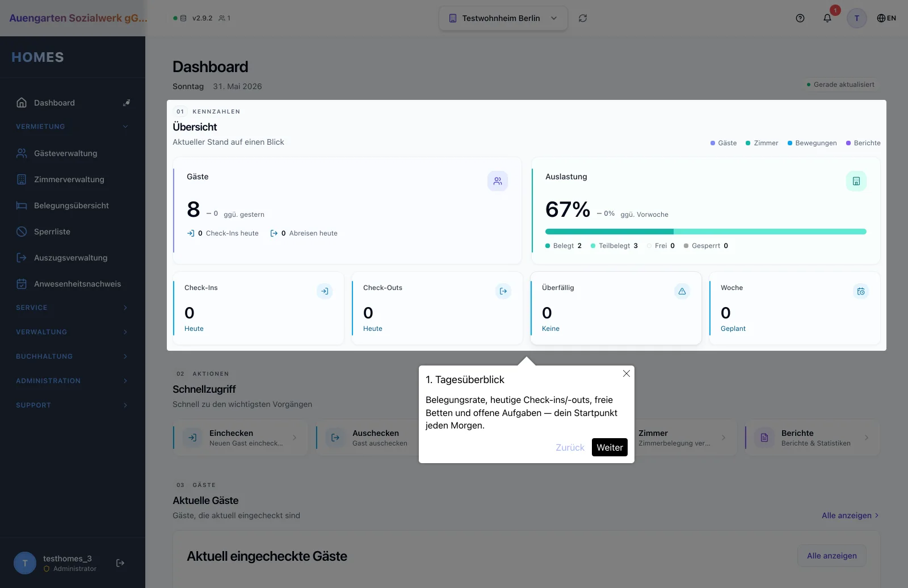Viewport: 908px width, 588px height.
Task: Click the 0 Abreisen heute text
Action: (304, 233)
